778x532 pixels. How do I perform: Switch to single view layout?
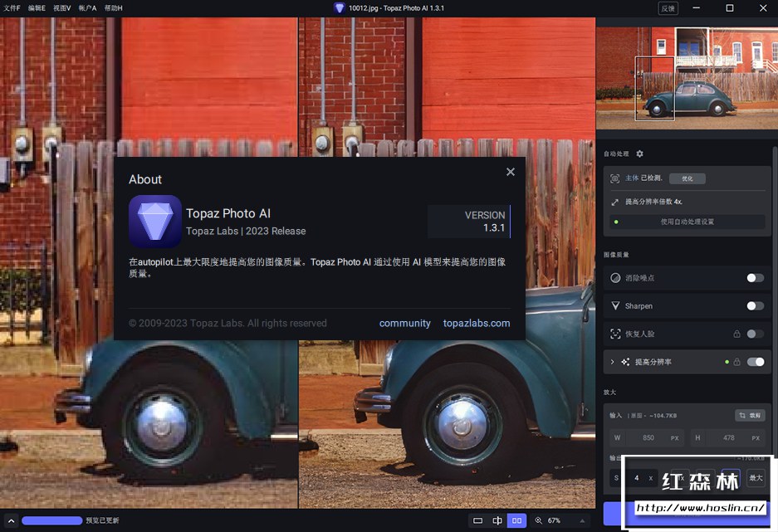tap(477, 520)
